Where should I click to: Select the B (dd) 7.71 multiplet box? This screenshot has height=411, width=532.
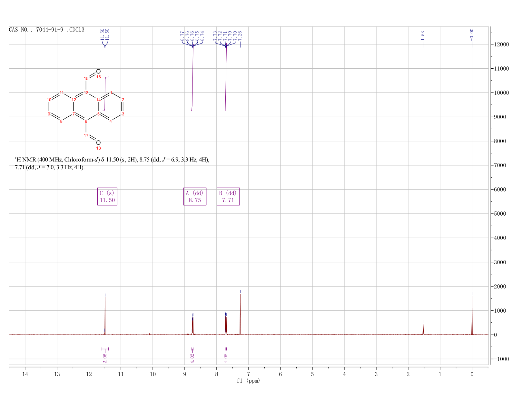[228, 196]
